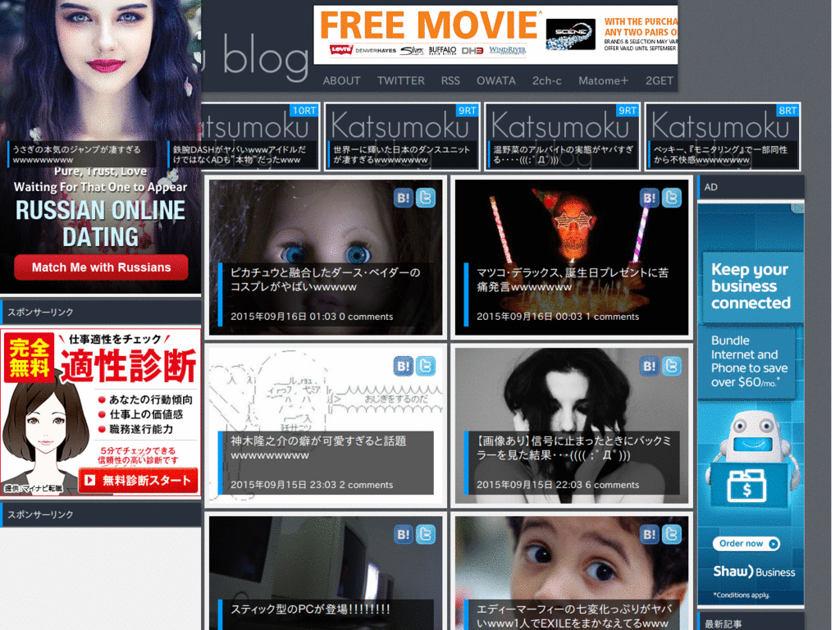This screenshot has height=630, width=840.
Task: Open 温野菜のアルバイトの実態 card
Action: (562, 137)
